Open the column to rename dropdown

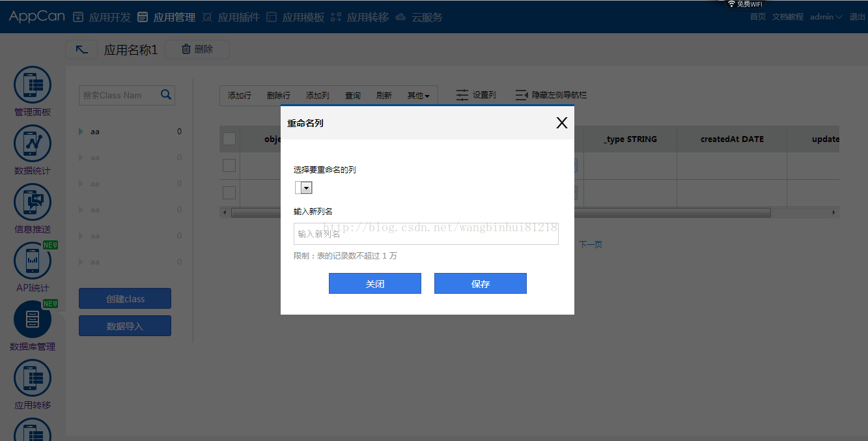pos(303,188)
